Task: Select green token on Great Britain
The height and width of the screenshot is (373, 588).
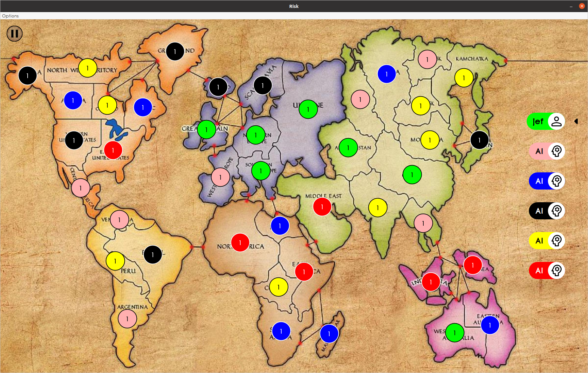Action: (x=206, y=130)
